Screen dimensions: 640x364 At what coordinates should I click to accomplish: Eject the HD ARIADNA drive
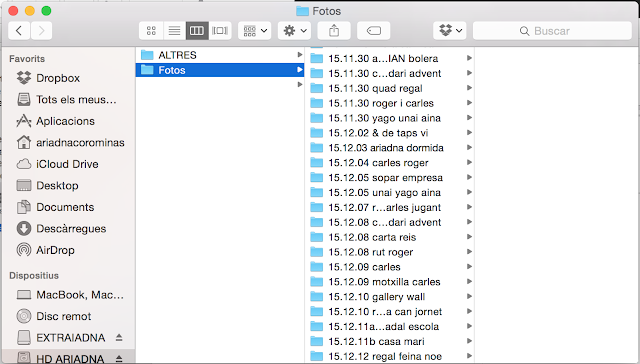tap(119, 359)
